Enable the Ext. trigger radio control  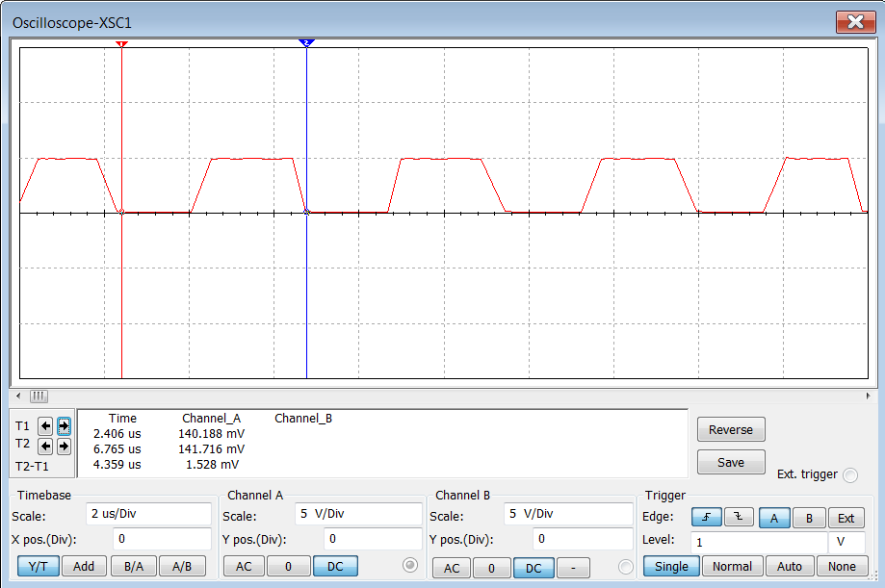[848, 474]
